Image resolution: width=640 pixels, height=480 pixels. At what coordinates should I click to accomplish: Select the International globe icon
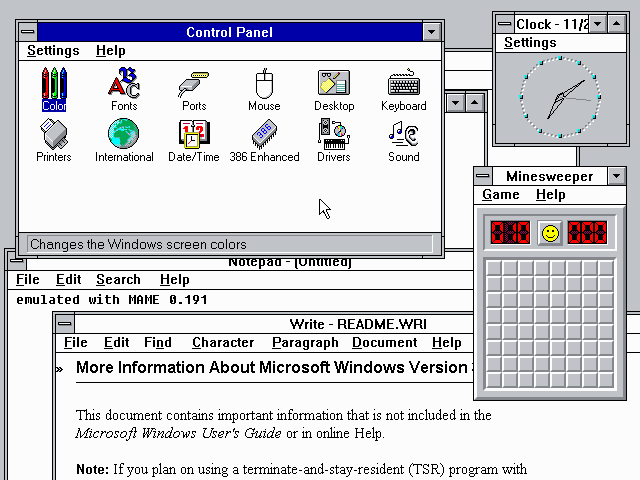(124, 140)
